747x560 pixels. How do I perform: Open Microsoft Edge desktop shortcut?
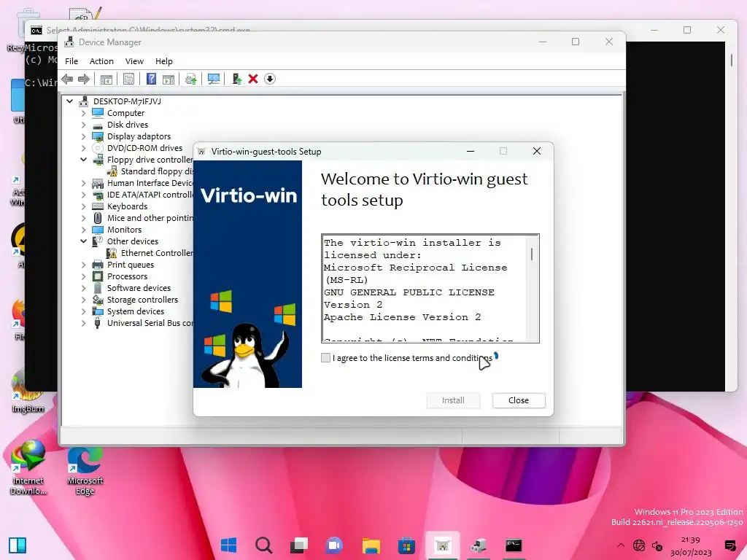[x=85, y=471]
